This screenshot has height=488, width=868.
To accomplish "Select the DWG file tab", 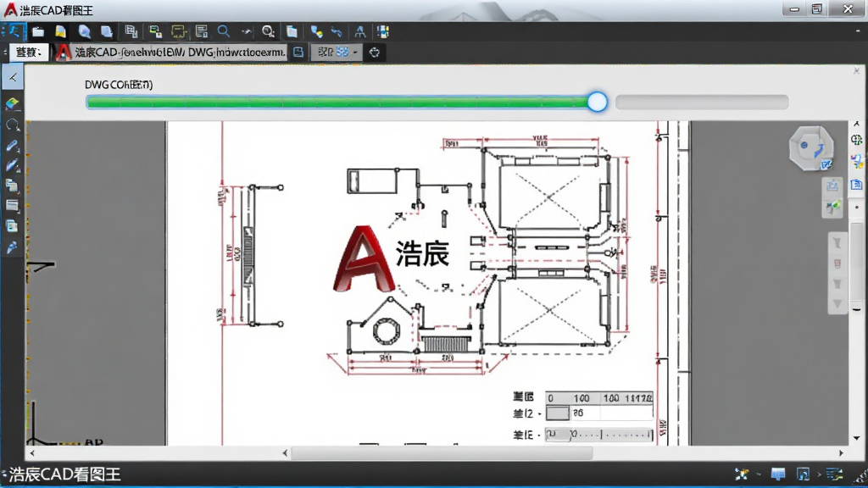I will 171,52.
